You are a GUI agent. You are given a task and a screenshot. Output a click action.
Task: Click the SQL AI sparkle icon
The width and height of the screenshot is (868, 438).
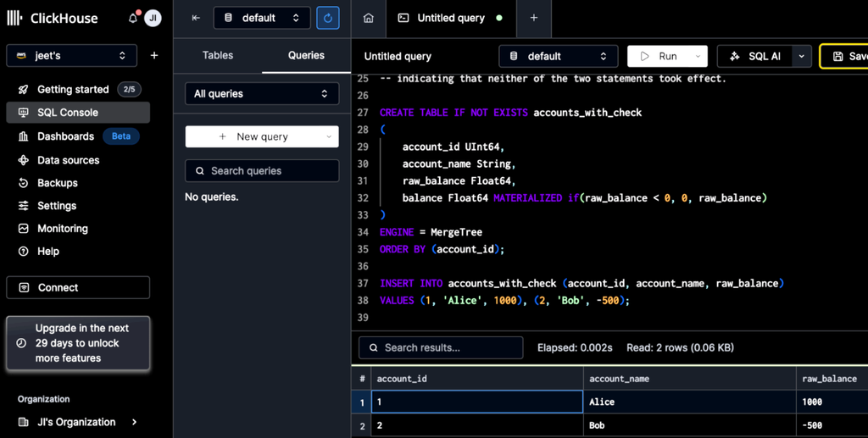[x=735, y=56]
